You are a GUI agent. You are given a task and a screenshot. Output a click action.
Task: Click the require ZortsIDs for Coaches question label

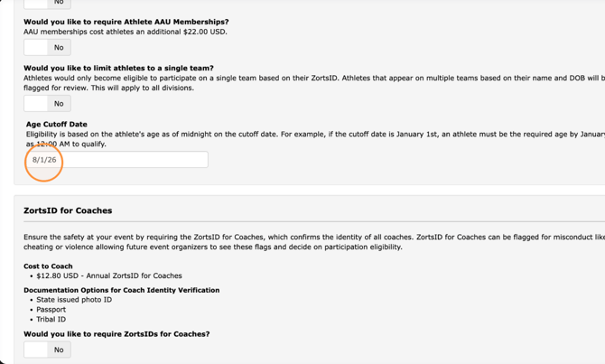click(116, 334)
